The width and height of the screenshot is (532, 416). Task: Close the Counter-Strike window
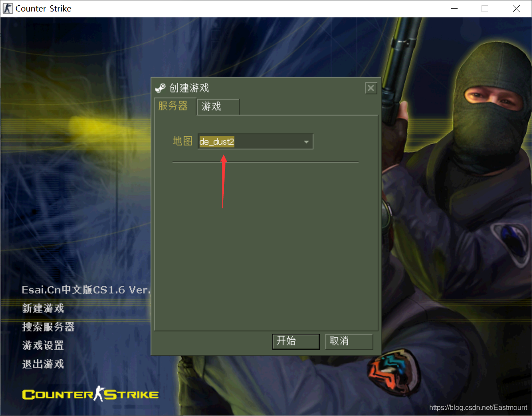(516, 8)
